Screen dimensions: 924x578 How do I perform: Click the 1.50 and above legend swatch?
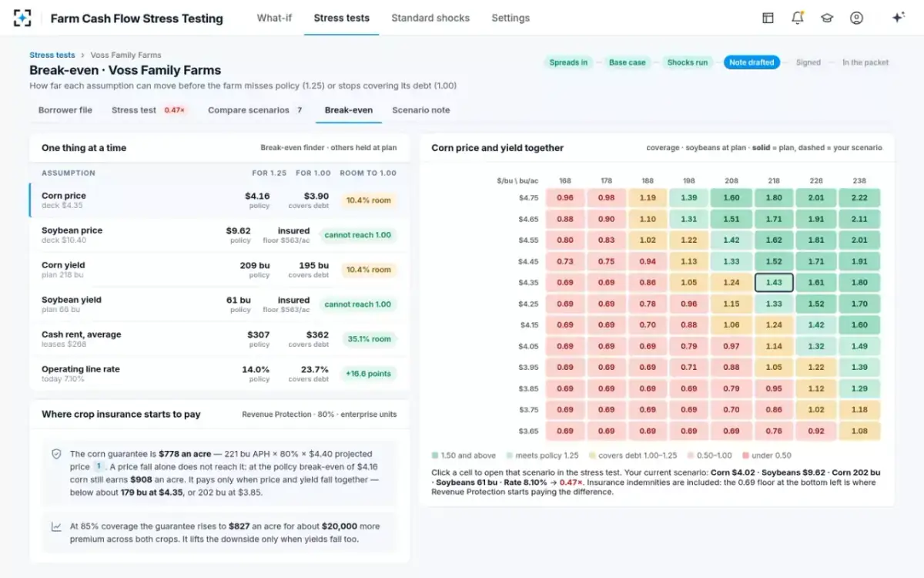point(436,455)
